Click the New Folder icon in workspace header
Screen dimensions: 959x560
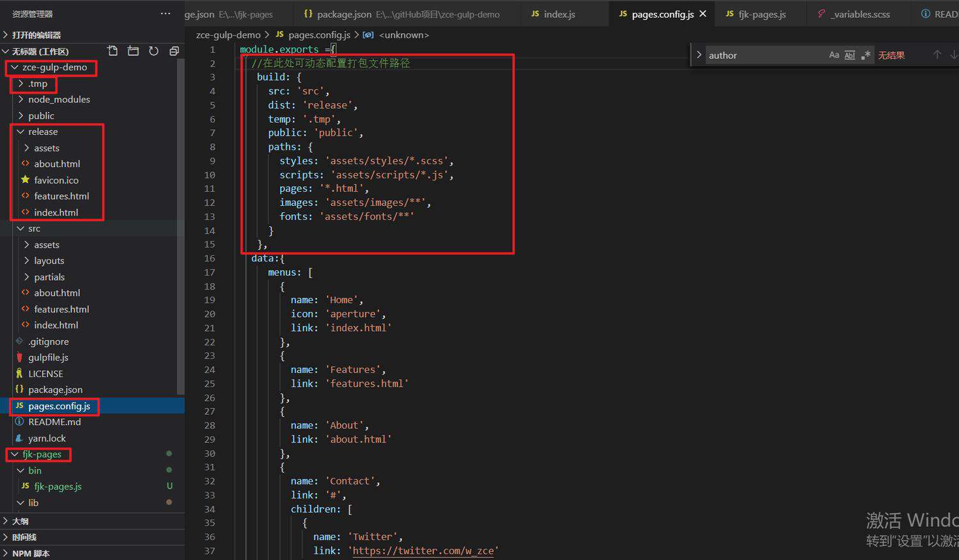tap(133, 51)
